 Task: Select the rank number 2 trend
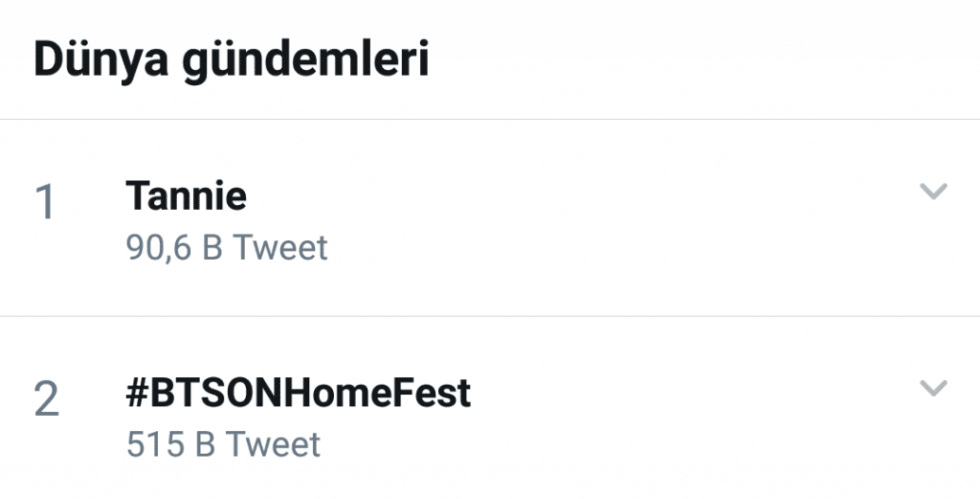tap(46, 399)
